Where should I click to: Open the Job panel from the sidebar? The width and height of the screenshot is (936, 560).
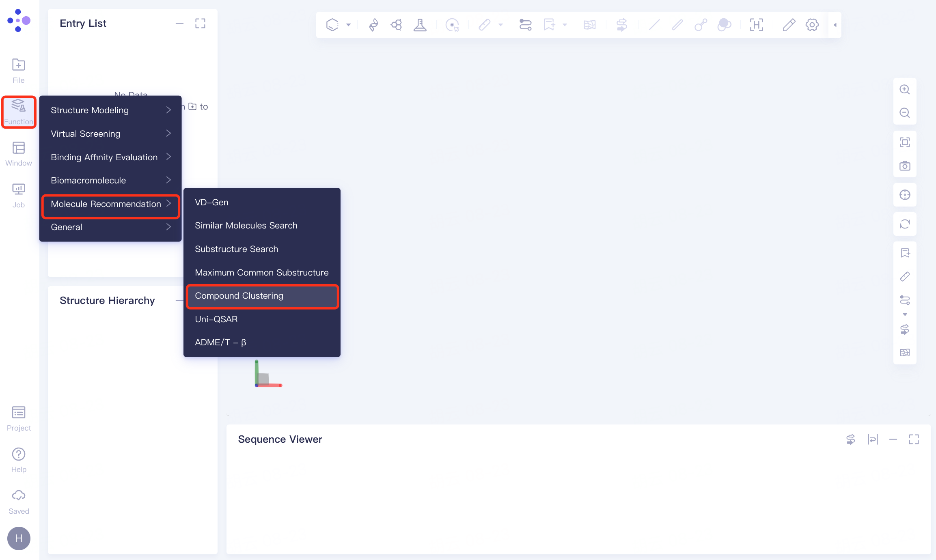[x=18, y=194]
